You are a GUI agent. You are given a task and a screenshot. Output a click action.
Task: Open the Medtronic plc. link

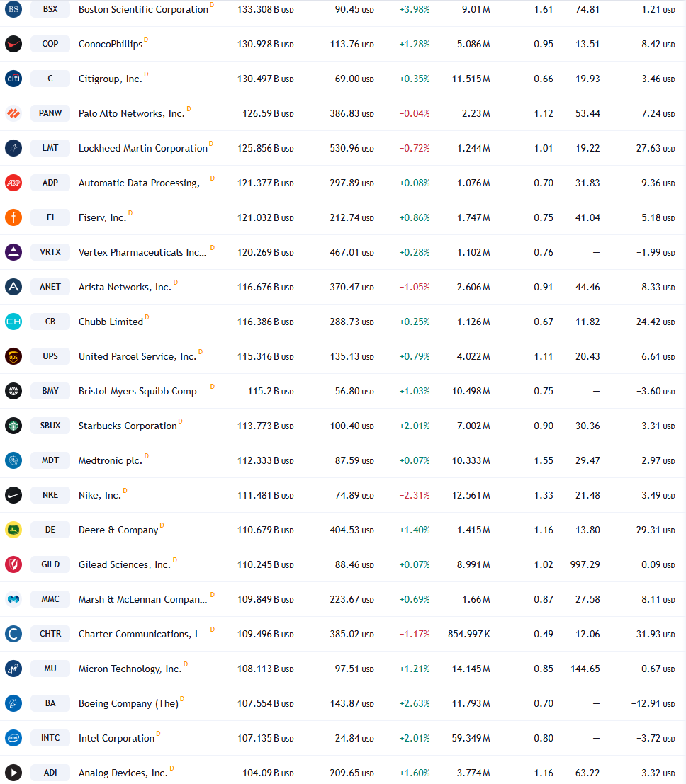[x=110, y=461]
